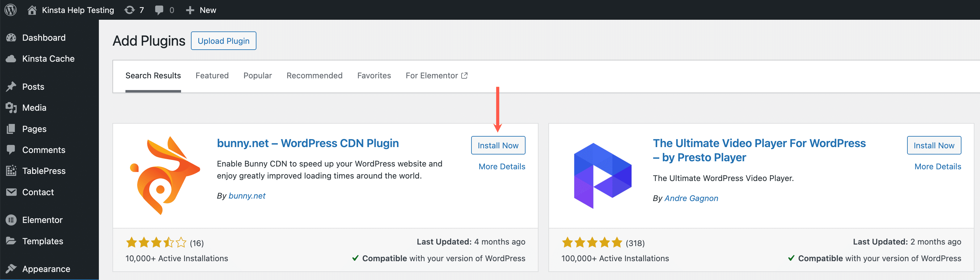Install the bunny.net CDN plugin
The image size is (980, 280).
click(x=498, y=145)
